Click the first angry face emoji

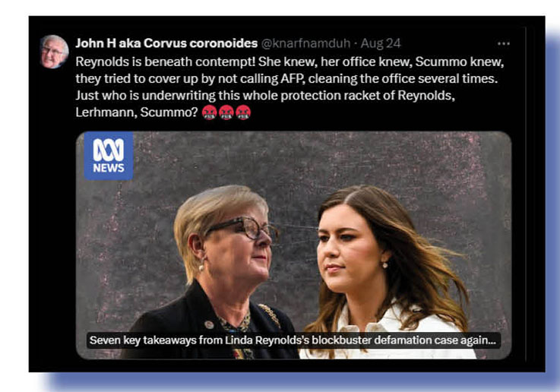(x=209, y=112)
